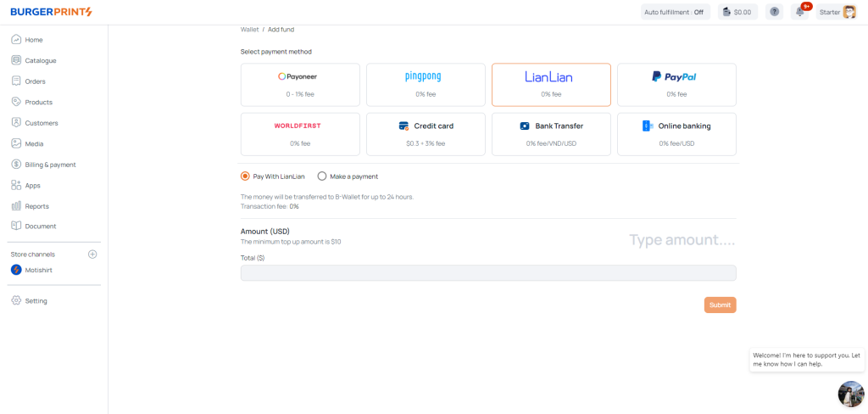
Task: Select the Credit card payment option
Action: [426, 134]
